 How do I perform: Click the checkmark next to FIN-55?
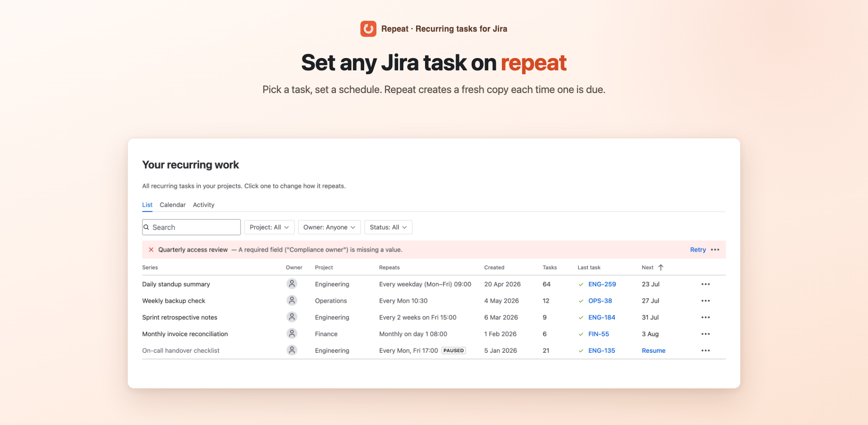point(581,334)
